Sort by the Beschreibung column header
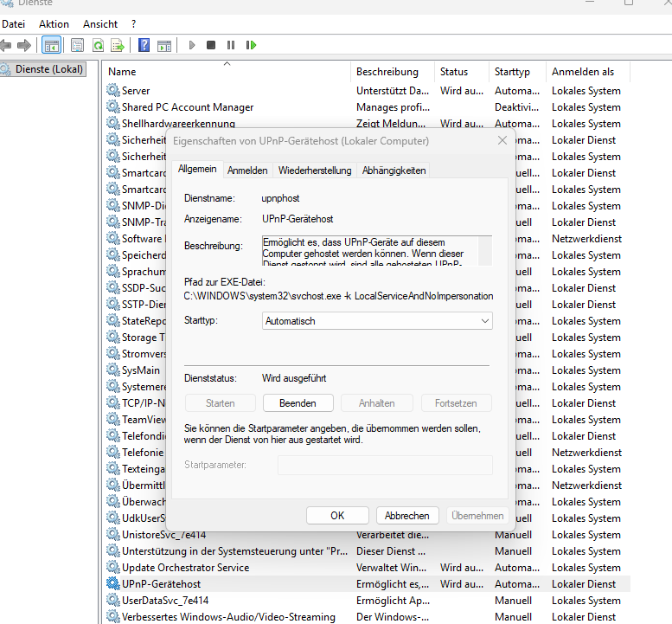672x624 pixels. [x=393, y=72]
